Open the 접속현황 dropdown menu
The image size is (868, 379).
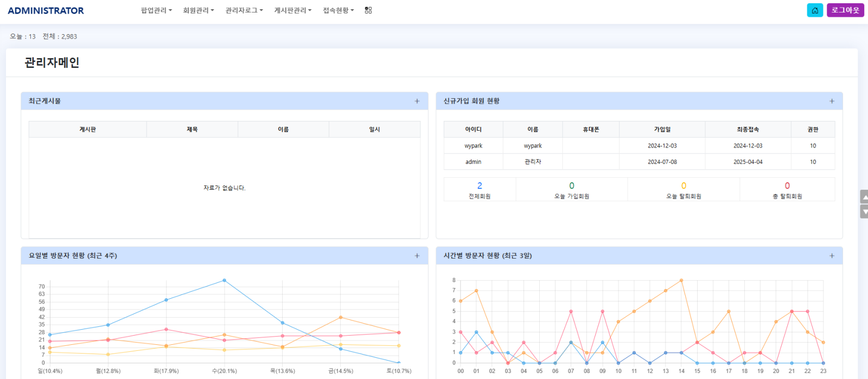(339, 10)
